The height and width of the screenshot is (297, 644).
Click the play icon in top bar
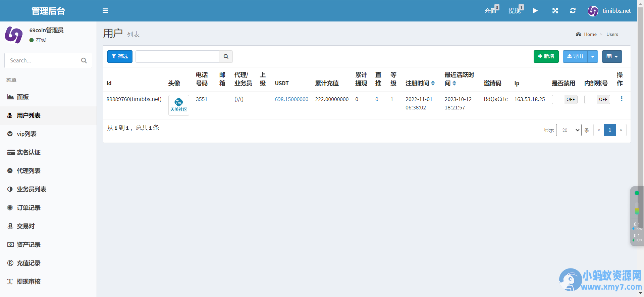(535, 11)
